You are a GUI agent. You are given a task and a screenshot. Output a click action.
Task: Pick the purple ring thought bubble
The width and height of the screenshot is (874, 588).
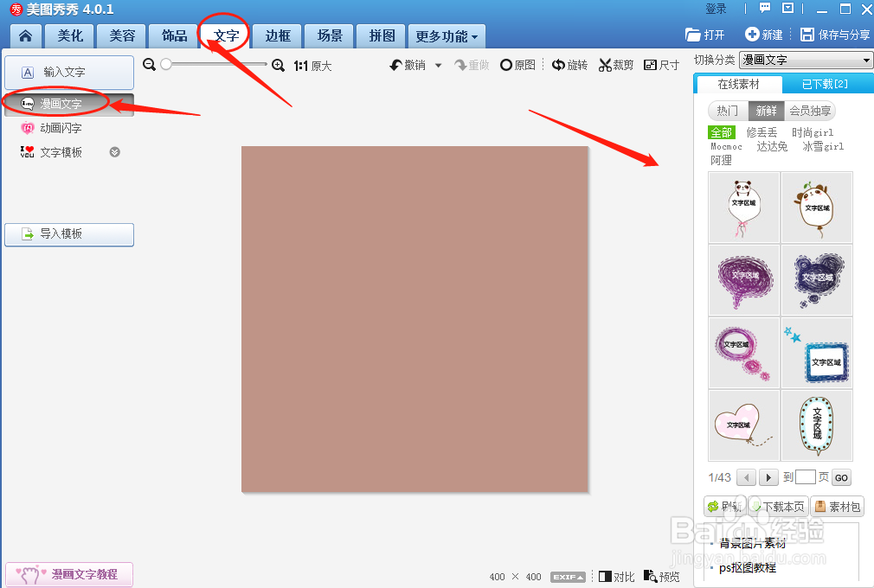744,353
